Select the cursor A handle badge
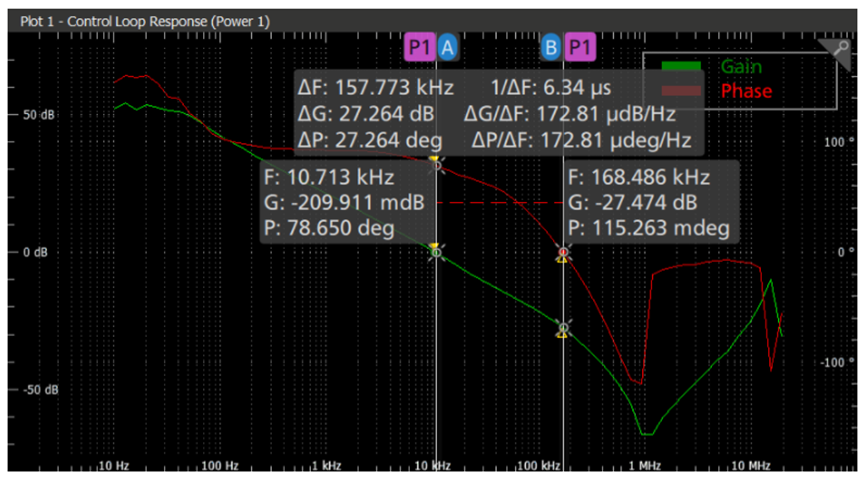 tap(448, 46)
